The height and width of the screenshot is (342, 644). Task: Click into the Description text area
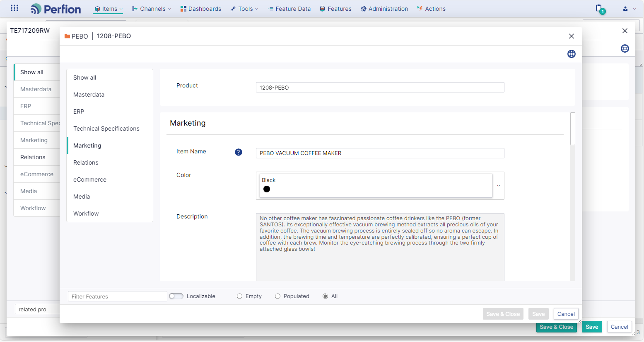[x=380, y=247]
